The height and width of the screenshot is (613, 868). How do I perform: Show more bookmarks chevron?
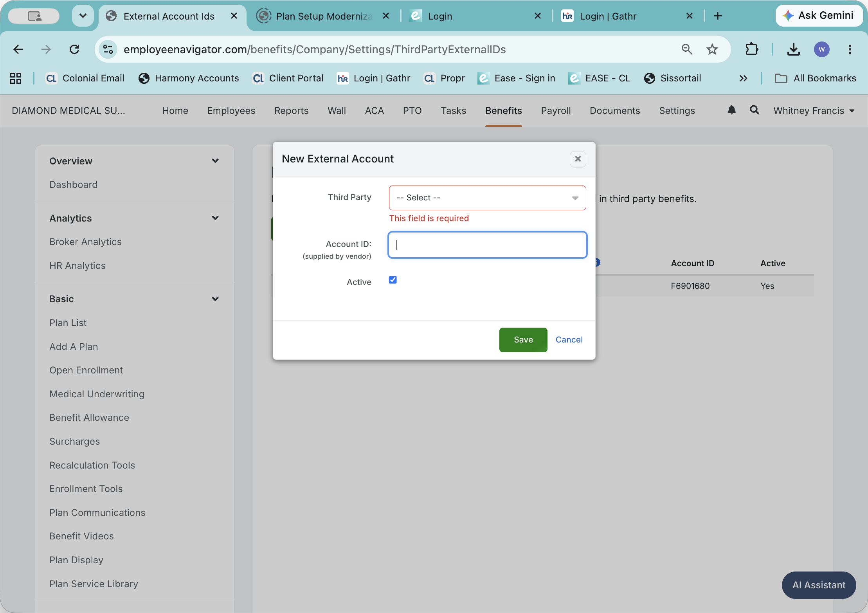pos(743,78)
